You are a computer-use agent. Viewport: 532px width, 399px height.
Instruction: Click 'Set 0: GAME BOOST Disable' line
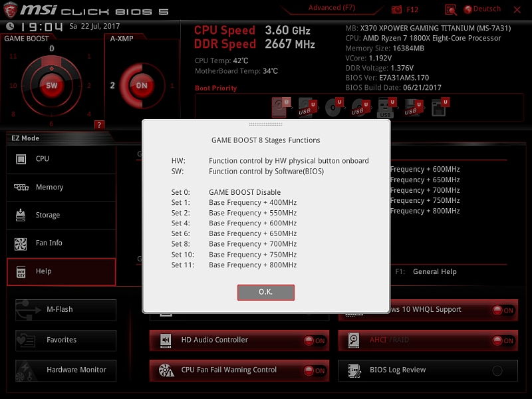click(x=226, y=192)
